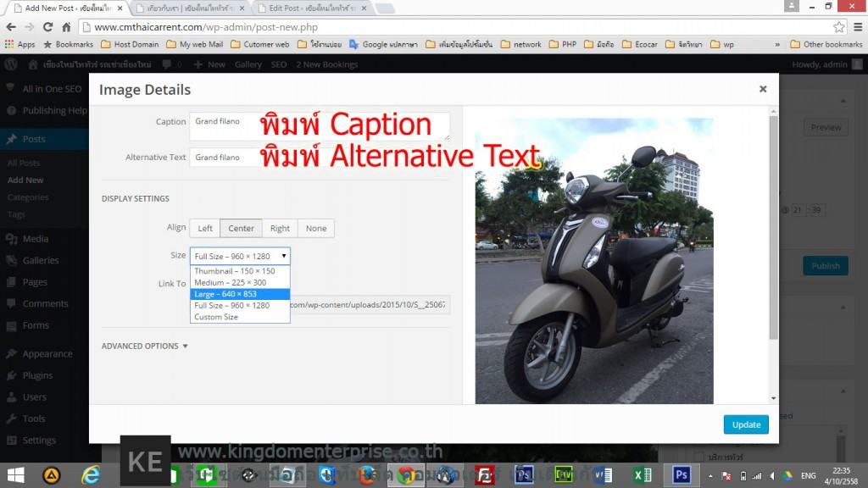
Task: Click "+ New" in the WordPress admin bar
Action: tap(209, 64)
